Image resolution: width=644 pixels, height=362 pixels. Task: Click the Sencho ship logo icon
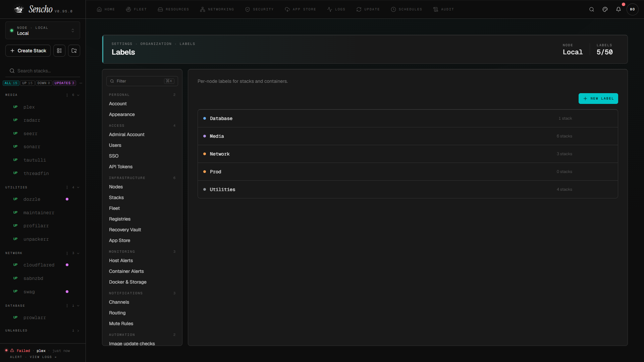pyautogui.click(x=19, y=9)
